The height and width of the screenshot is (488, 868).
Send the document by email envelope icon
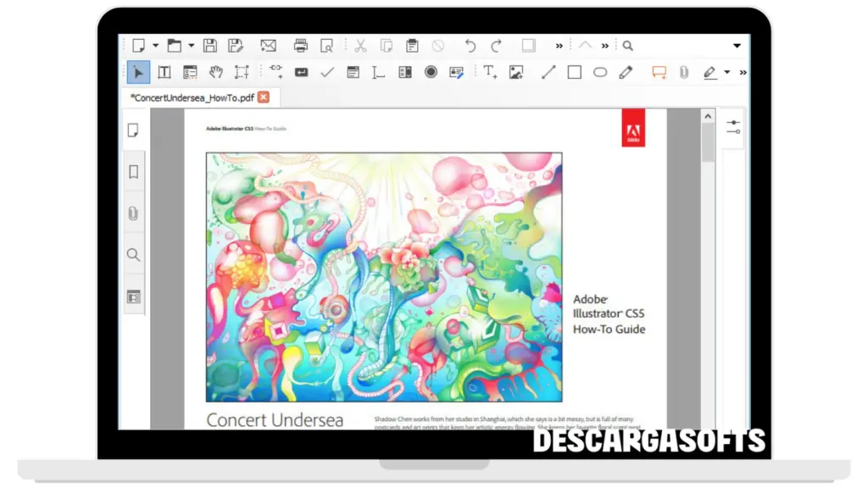pyautogui.click(x=269, y=46)
